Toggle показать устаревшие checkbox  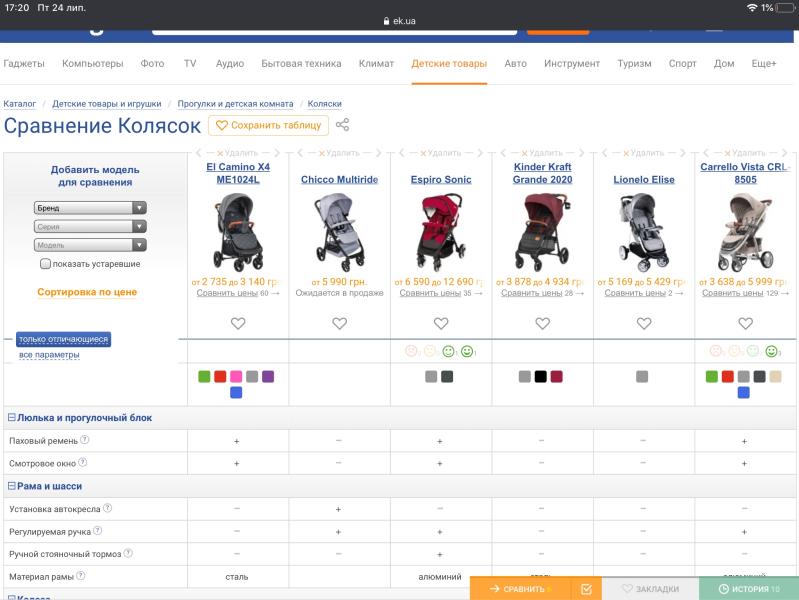45,264
